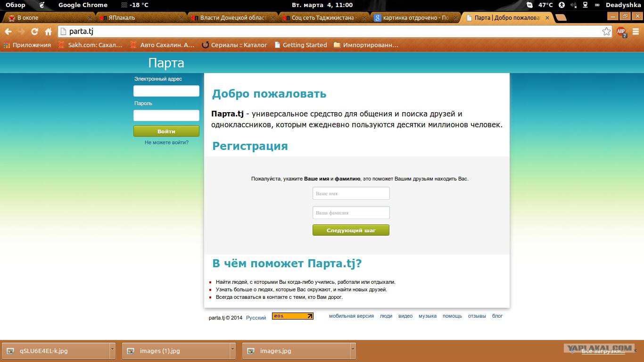644x362 pixels.
Task: Open the accessibility icon in the top panel
Action: pyautogui.click(x=561, y=5)
